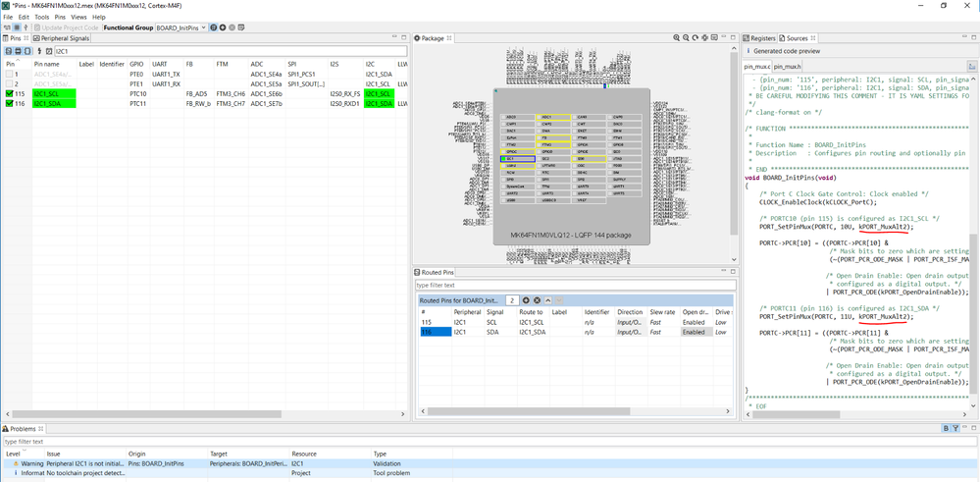
Task: Minimize the Sources panel
Action: 966,38
